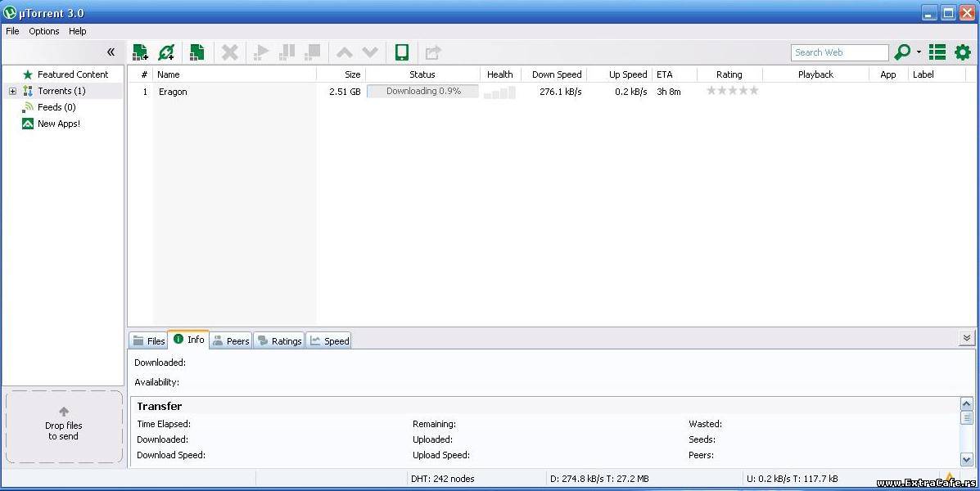Move torrent down the queue

[370, 53]
